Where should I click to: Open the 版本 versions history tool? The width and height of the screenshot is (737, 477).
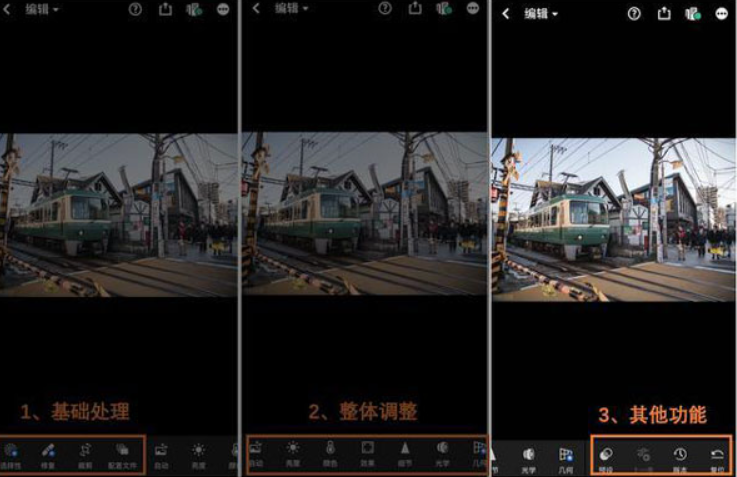tap(680, 460)
